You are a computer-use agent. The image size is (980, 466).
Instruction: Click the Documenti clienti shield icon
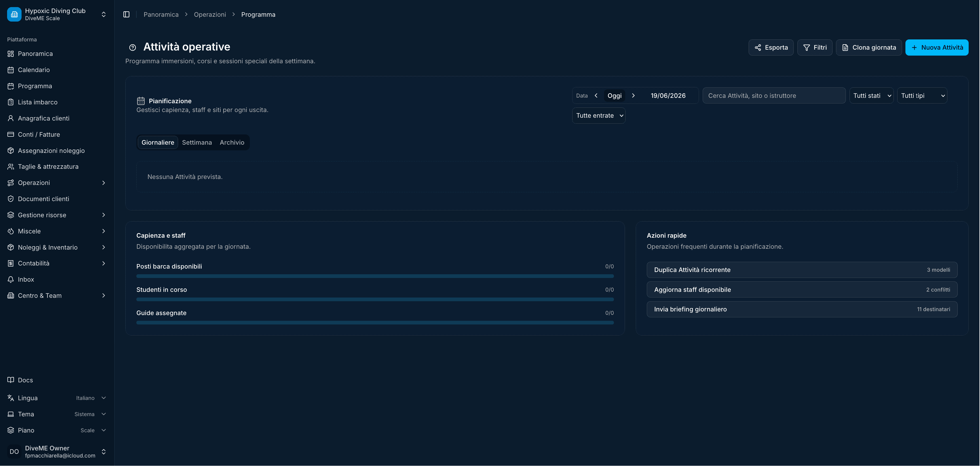pos(11,199)
